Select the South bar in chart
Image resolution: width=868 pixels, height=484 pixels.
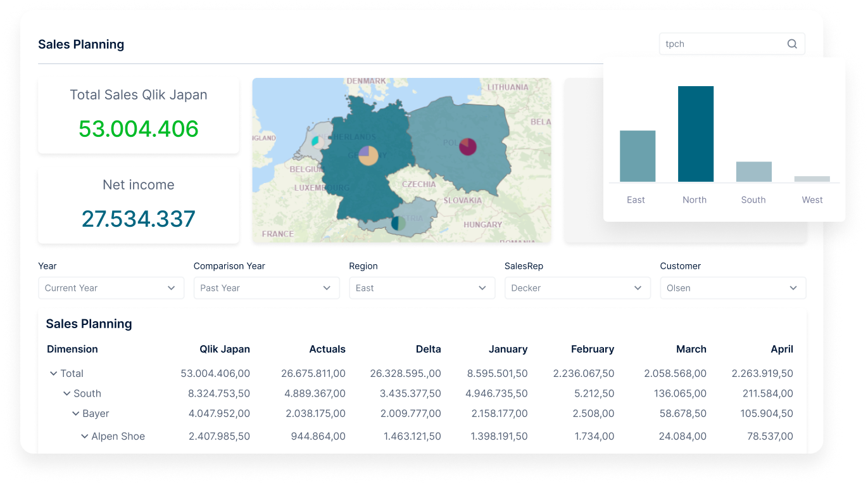753,172
